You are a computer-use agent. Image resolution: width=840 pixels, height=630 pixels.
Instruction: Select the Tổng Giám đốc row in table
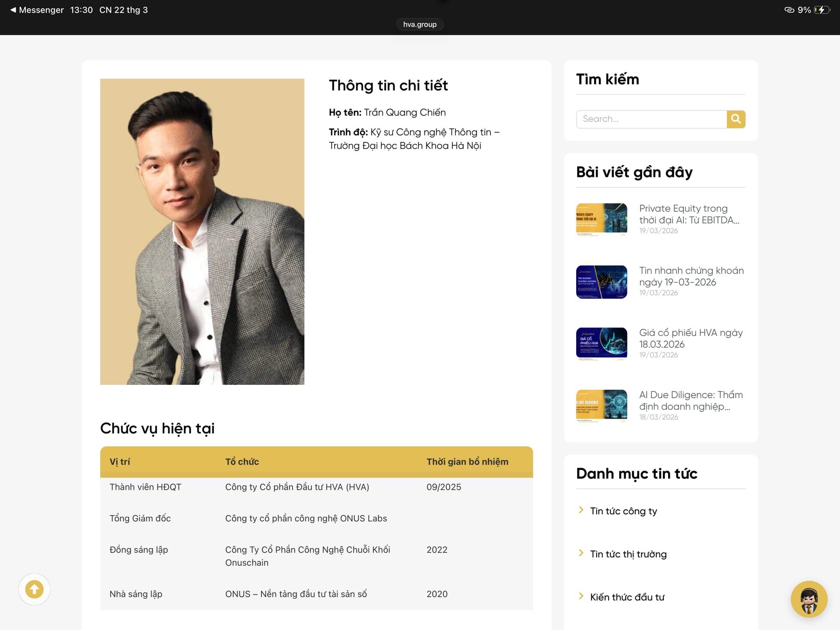pos(140,518)
